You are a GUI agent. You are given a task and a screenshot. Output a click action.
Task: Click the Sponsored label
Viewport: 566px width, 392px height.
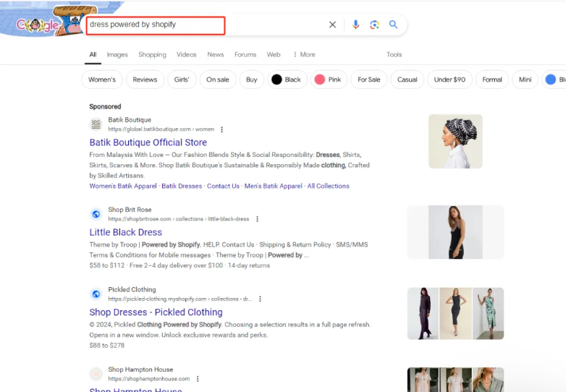coord(105,106)
